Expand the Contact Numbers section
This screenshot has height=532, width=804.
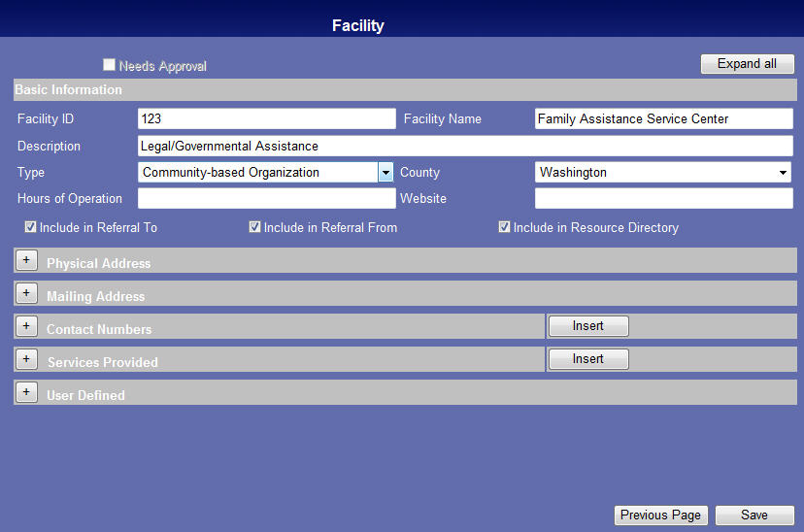click(x=26, y=326)
